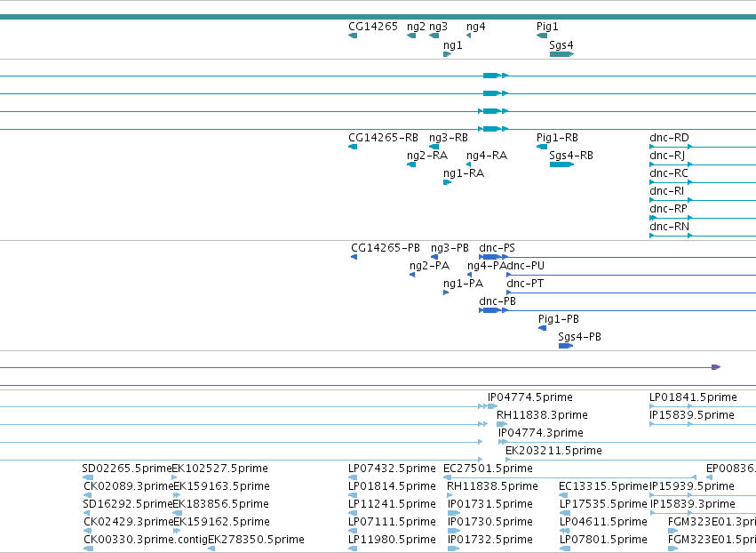Open the dnc-PT protein label

coord(525,284)
